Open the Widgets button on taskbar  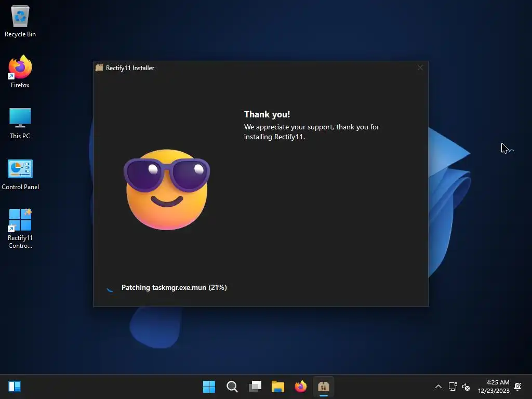[x=15, y=387]
